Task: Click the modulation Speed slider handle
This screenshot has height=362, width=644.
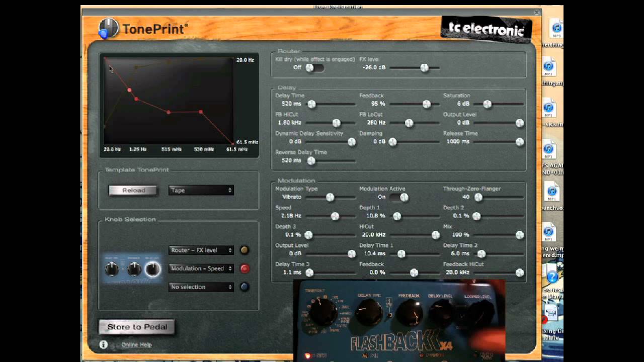Action: point(335,216)
